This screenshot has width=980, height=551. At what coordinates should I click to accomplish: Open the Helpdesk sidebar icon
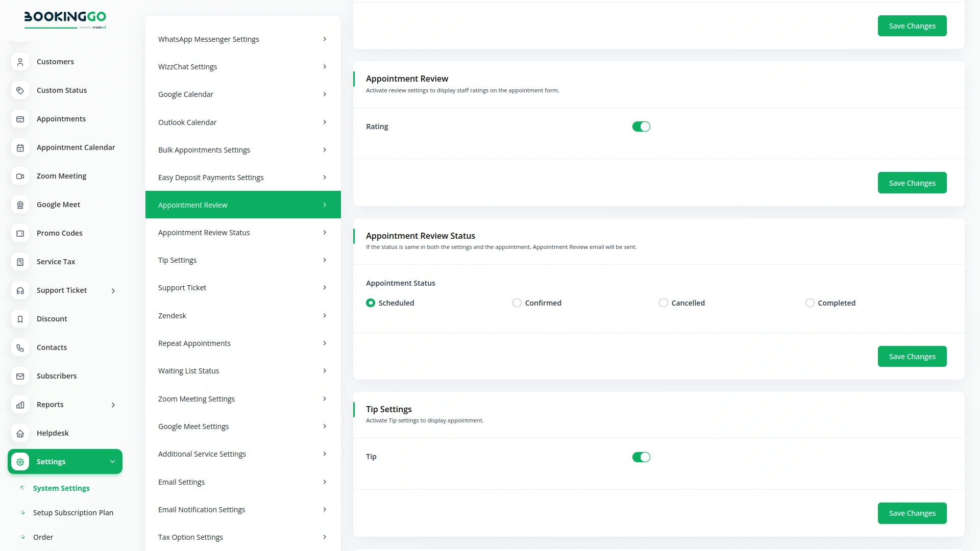20,433
